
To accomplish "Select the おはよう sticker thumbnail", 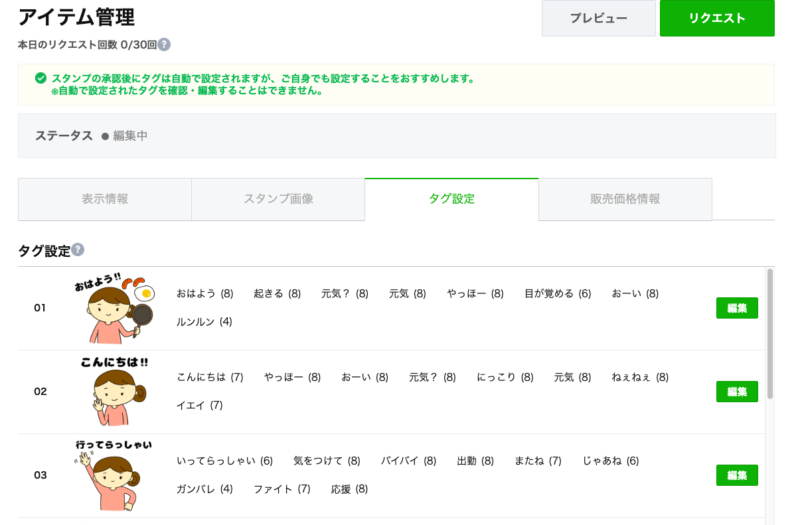I will point(114,308).
